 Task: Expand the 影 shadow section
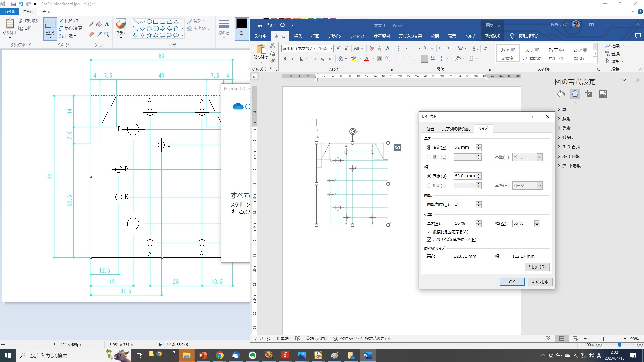(x=564, y=109)
